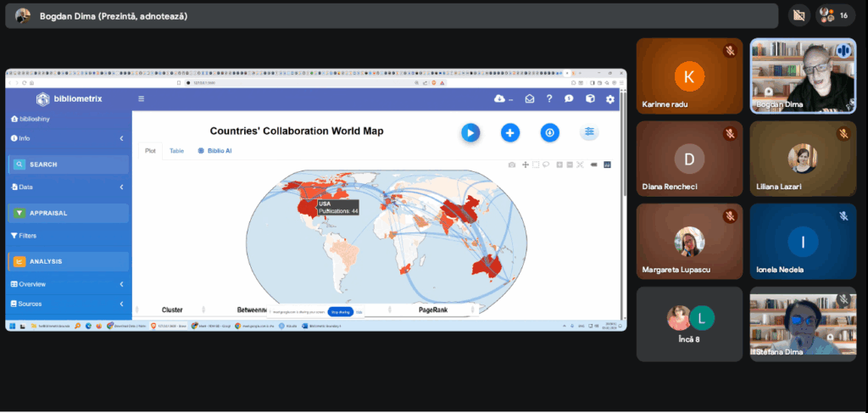Image resolution: width=868 pixels, height=413 pixels.
Task: Click the cloud download icon in header
Action: pyautogui.click(x=499, y=99)
